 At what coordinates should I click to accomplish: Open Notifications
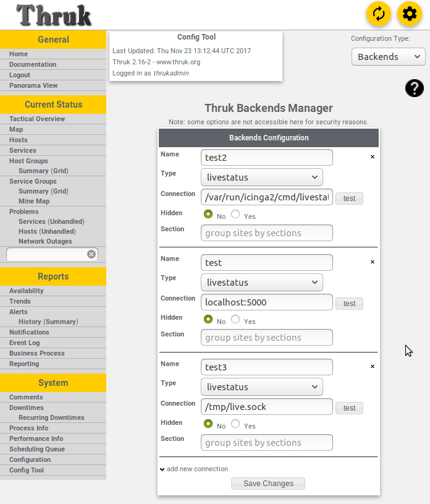click(x=29, y=332)
